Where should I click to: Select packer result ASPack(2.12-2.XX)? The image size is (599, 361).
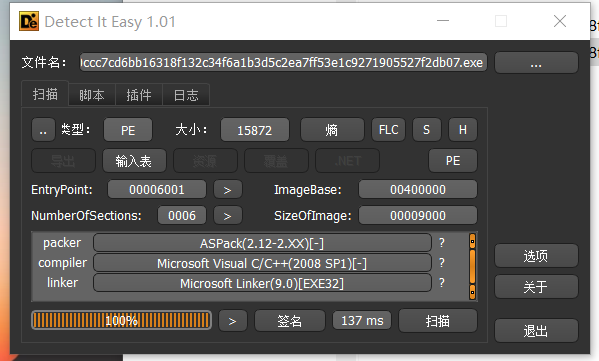pos(262,243)
